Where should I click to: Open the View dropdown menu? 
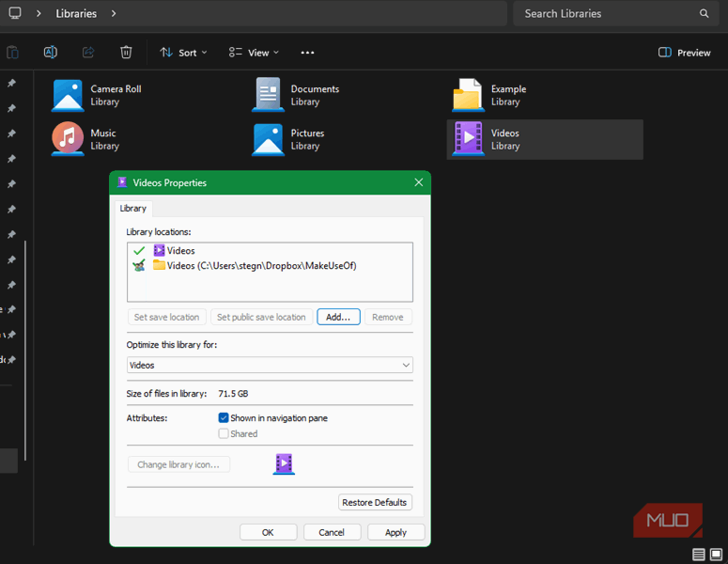point(254,53)
